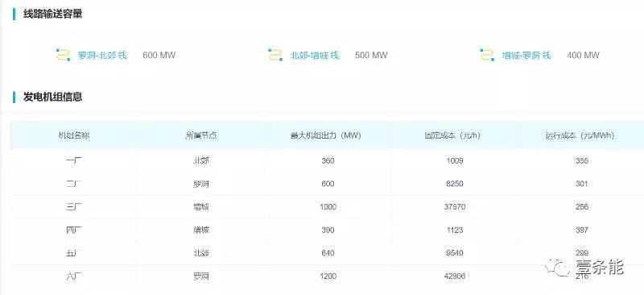This screenshot has height=295, width=644.
Task: Open the 北郊-增城 线 link
Action: pos(315,55)
